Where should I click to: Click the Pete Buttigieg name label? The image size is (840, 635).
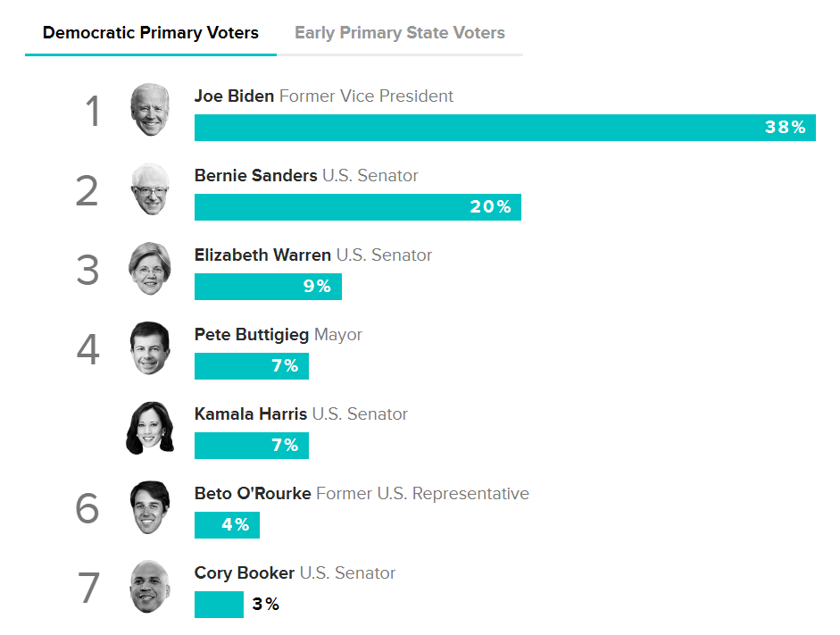[x=252, y=334]
